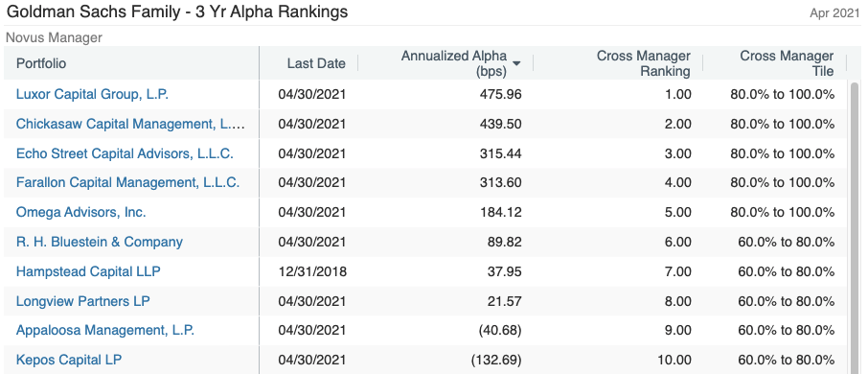This screenshot has width=868, height=374.
Task: Open Kepos Capital LP portfolio
Action: 69,360
